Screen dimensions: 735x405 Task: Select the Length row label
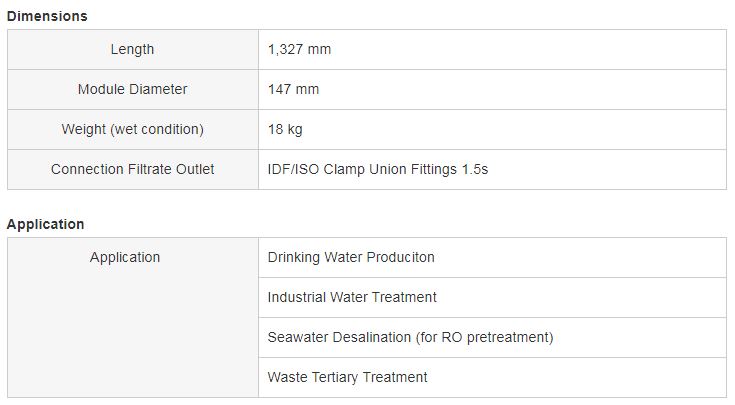[x=132, y=49]
